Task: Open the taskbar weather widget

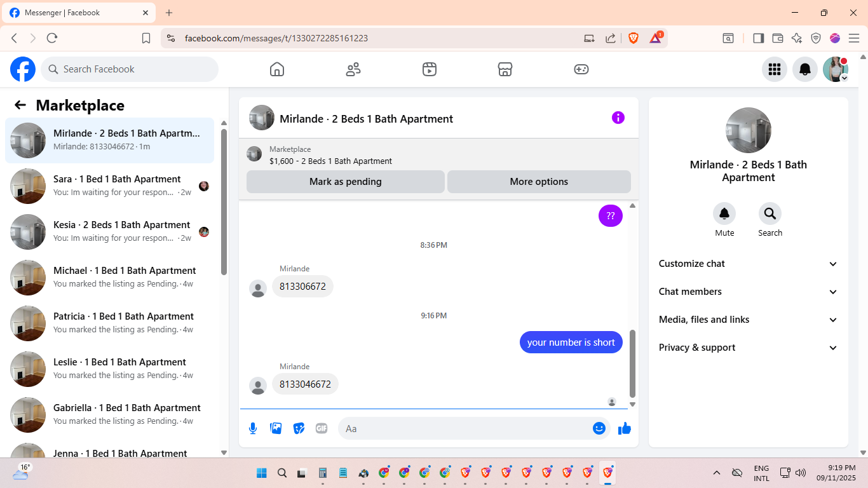Action: (22, 471)
